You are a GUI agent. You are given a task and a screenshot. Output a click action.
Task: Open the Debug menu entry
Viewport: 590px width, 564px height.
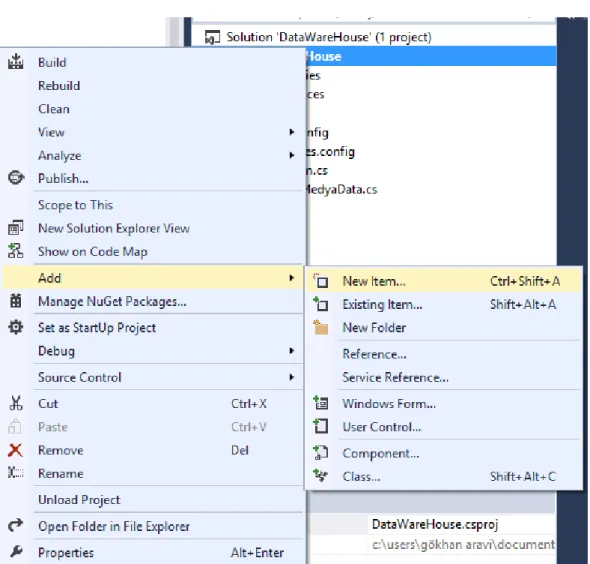click(x=152, y=351)
